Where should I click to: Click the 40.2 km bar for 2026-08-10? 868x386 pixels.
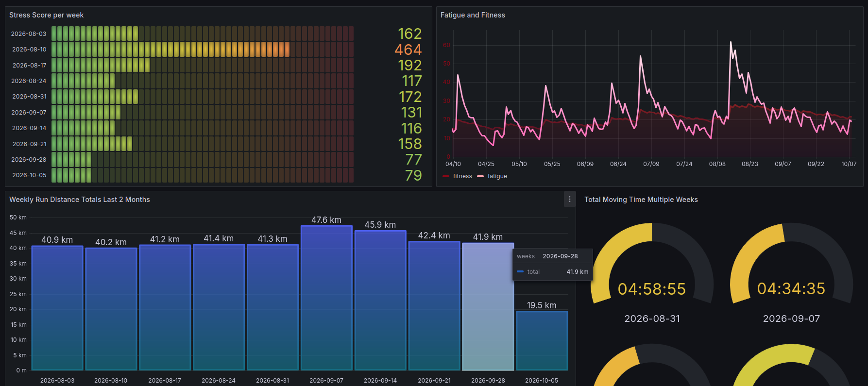click(x=111, y=309)
